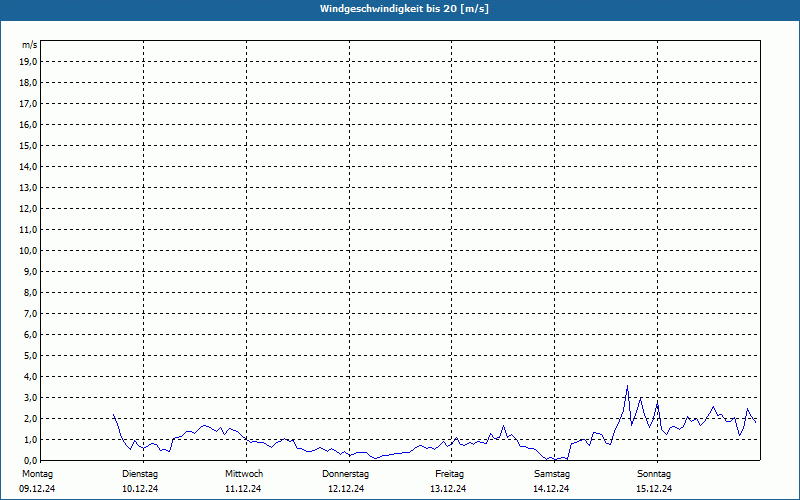Click the 14,0 axis value
This screenshot has height=500, width=800.
click(28, 166)
